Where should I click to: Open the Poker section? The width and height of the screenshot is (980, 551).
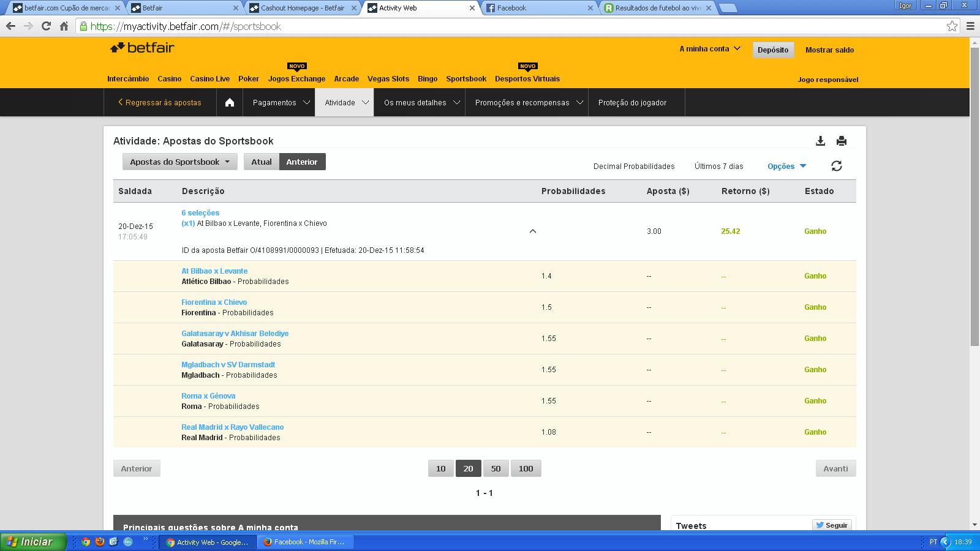pyautogui.click(x=249, y=78)
